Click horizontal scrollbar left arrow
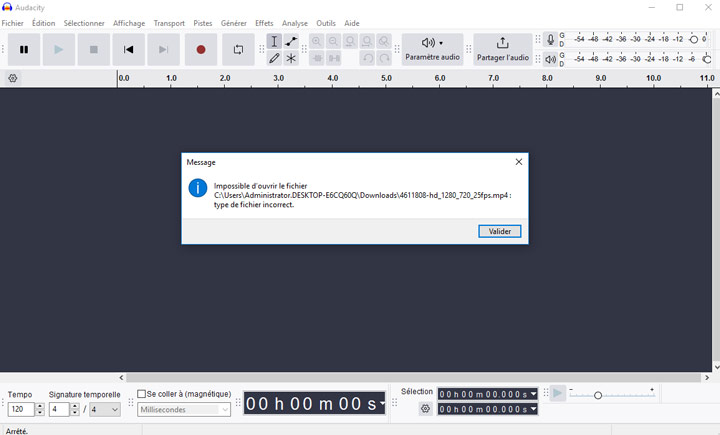This screenshot has width=720, height=435. tap(121, 378)
